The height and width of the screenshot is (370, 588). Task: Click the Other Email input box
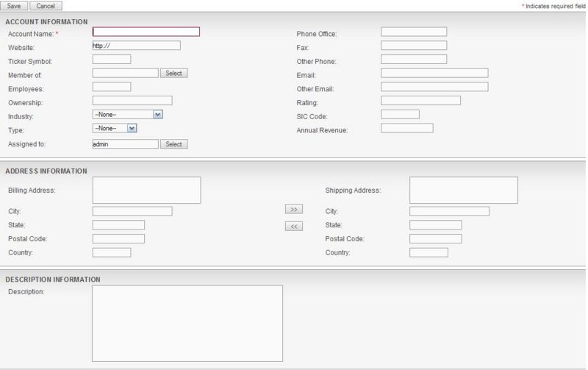click(434, 87)
